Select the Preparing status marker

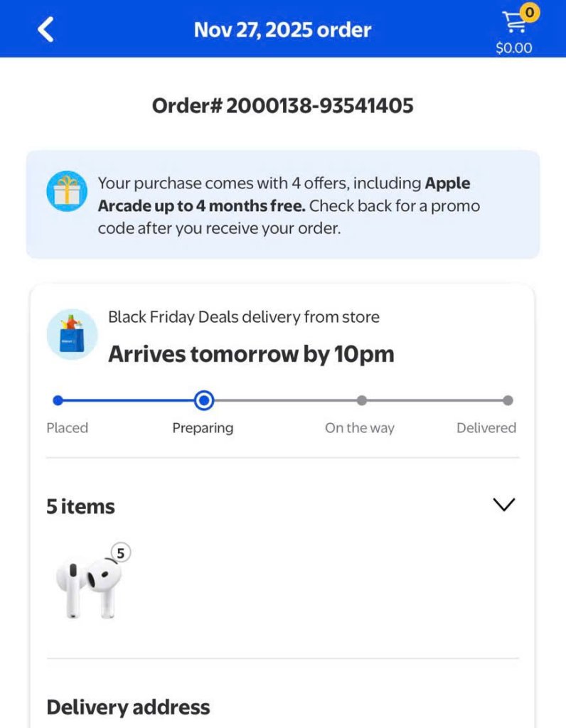coord(204,400)
